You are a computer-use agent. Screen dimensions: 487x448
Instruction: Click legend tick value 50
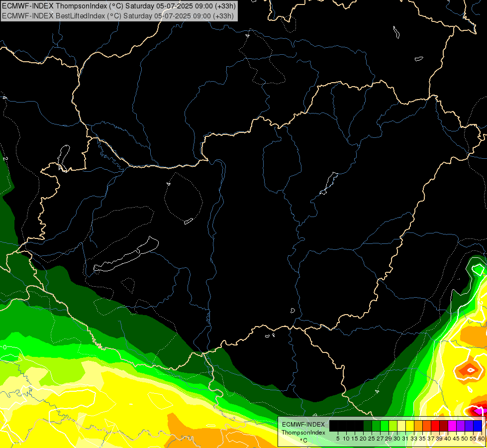pos(465,439)
